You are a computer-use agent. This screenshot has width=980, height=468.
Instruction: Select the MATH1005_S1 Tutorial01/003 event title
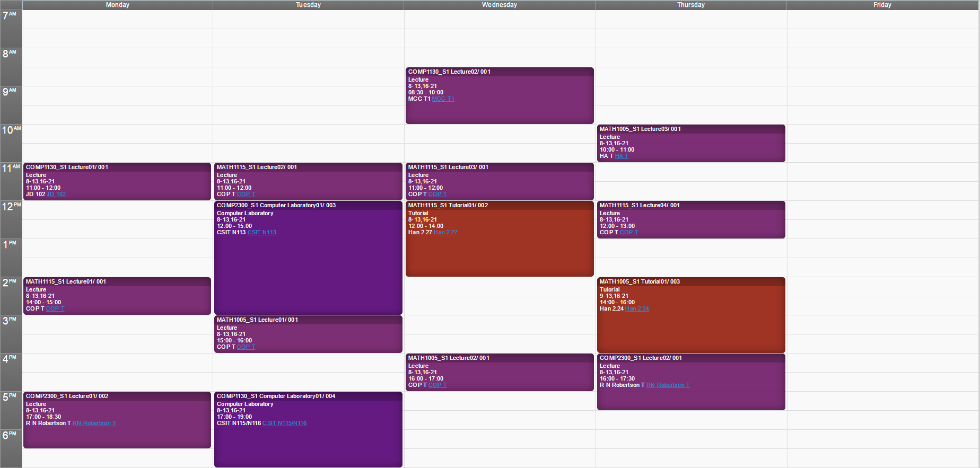(x=640, y=282)
